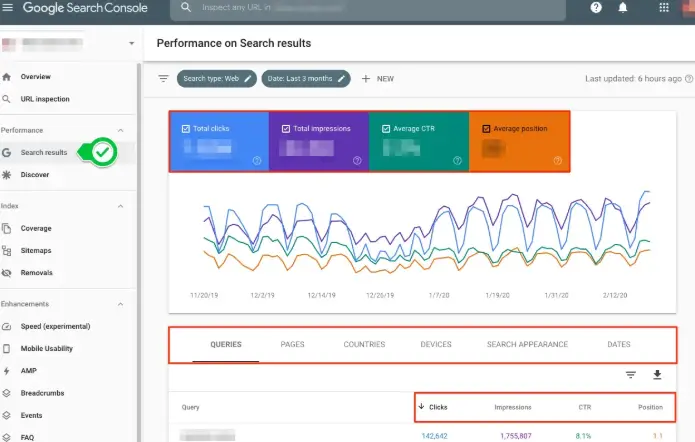Click the filter icon beside Search type chip

[164, 79]
